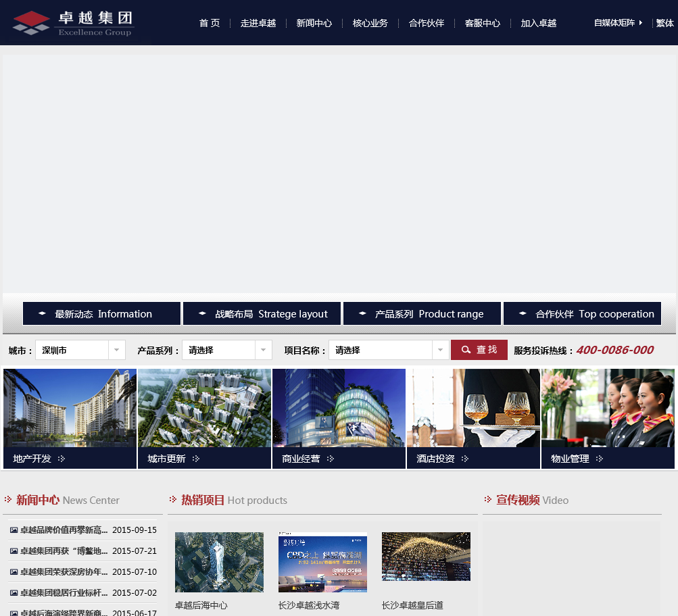Click the arrow icon on 战略布局 tab
This screenshot has height=616, width=678.
pos(202,313)
